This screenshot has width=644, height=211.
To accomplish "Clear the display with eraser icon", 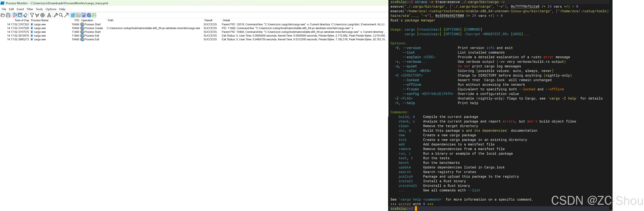I will point(26,15).
